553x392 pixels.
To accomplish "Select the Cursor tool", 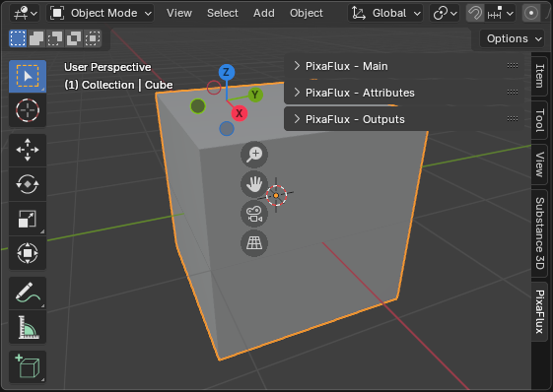I will 28,110.
